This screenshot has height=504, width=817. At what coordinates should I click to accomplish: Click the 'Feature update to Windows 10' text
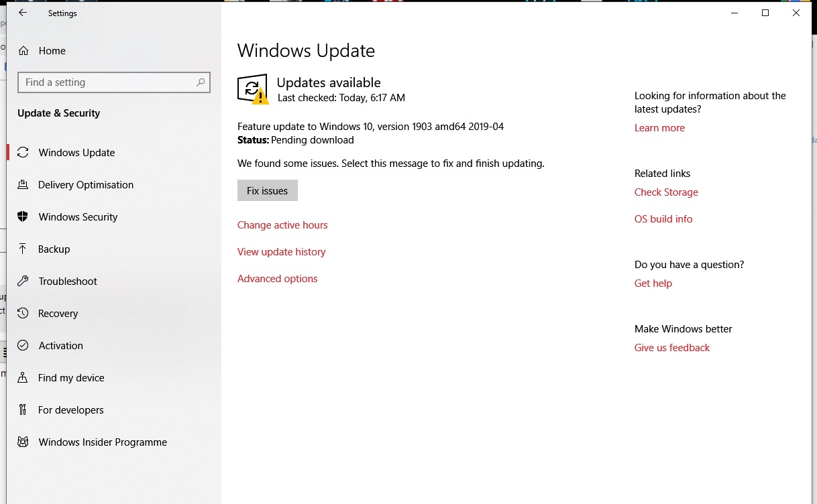tap(370, 127)
